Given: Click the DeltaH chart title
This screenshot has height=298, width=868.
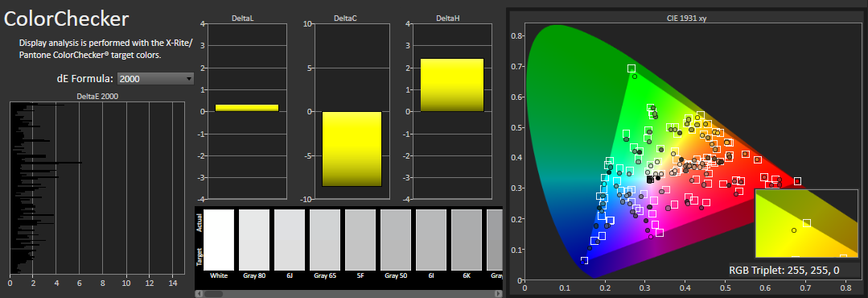Looking at the screenshot, I should pos(448,19).
